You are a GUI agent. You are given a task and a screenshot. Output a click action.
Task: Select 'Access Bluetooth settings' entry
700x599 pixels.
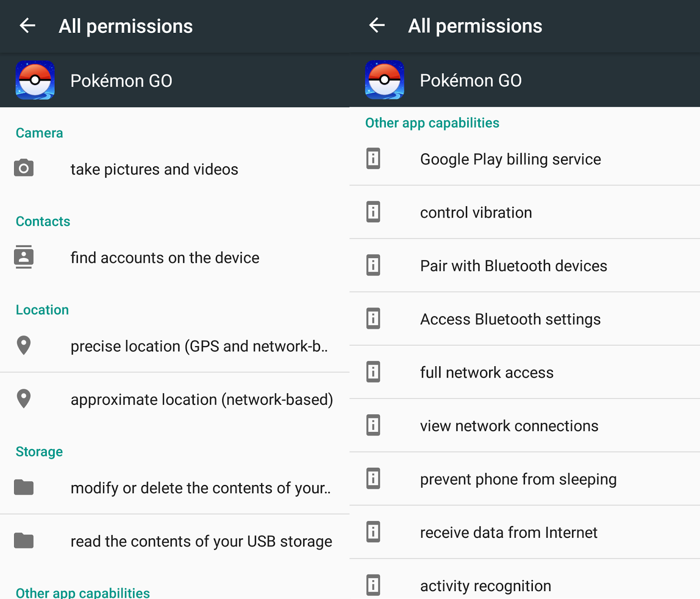[510, 319]
